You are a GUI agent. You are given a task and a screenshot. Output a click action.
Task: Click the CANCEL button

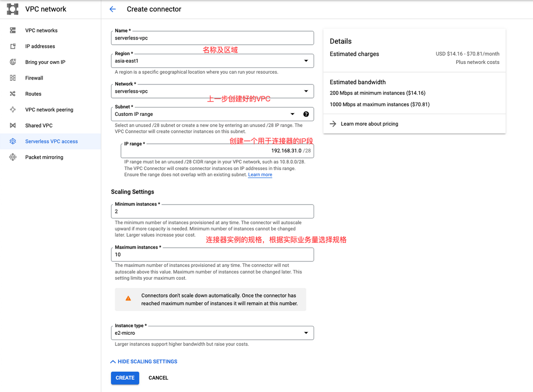[158, 378]
